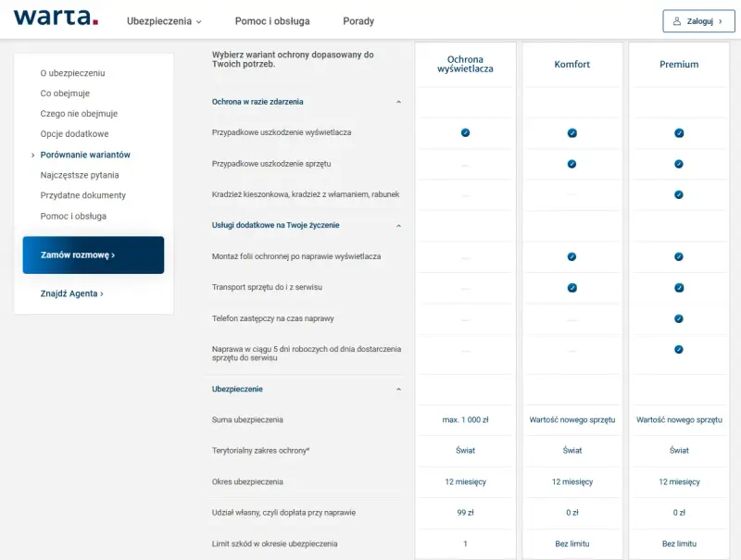
Task: Click Komfort checkmark for uszkodzenie wyświetlacza
Action: (x=571, y=133)
